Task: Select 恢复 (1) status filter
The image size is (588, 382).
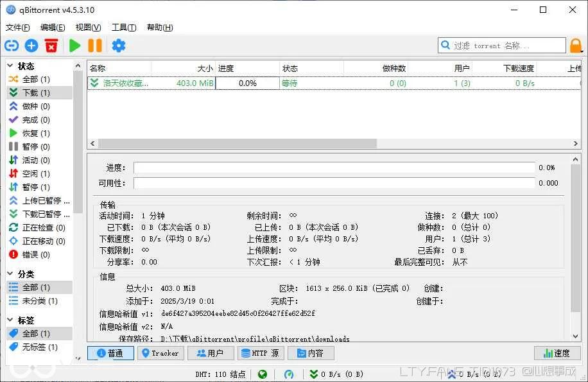Action: (39, 133)
